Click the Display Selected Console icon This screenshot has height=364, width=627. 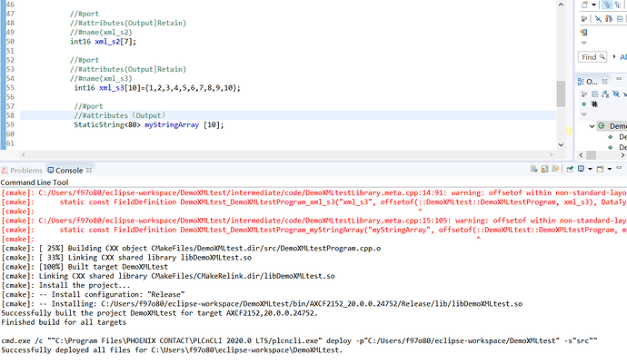click(x=581, y=169)
